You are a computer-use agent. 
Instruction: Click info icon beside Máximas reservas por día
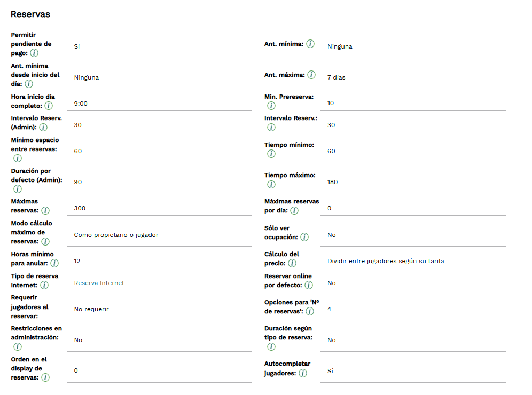[x=294, y=210]
